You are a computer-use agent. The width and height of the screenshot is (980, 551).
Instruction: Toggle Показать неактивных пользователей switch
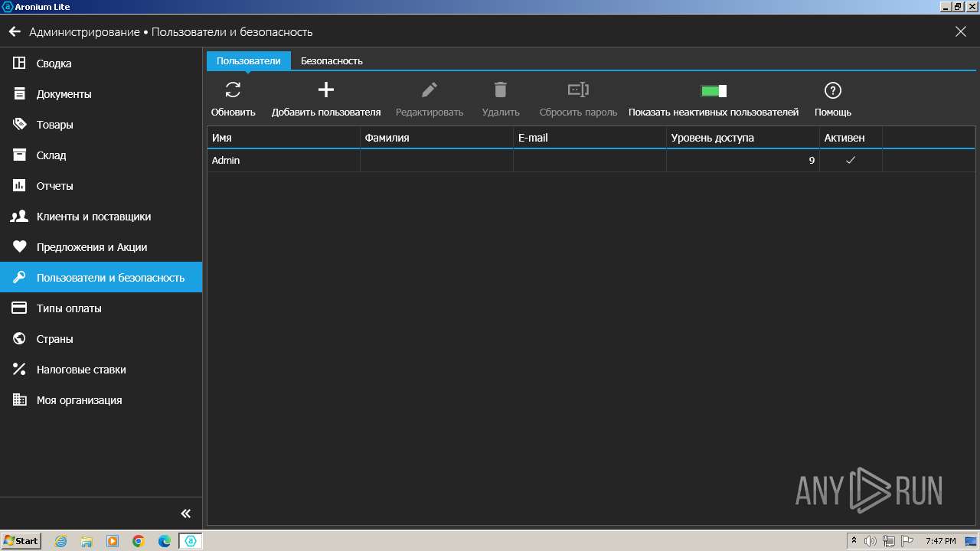(x=714, y=91)
